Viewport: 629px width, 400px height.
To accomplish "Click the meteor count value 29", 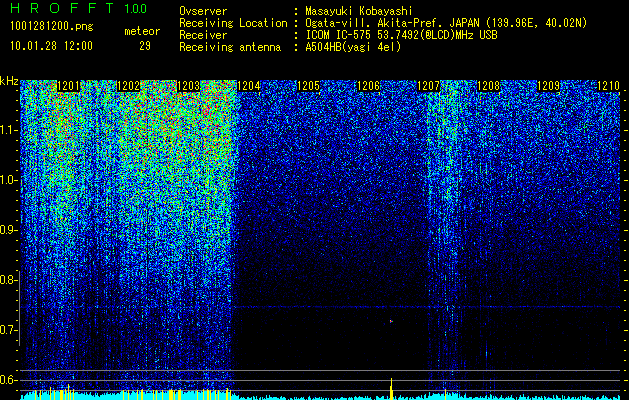I will [x=145, y=46].
